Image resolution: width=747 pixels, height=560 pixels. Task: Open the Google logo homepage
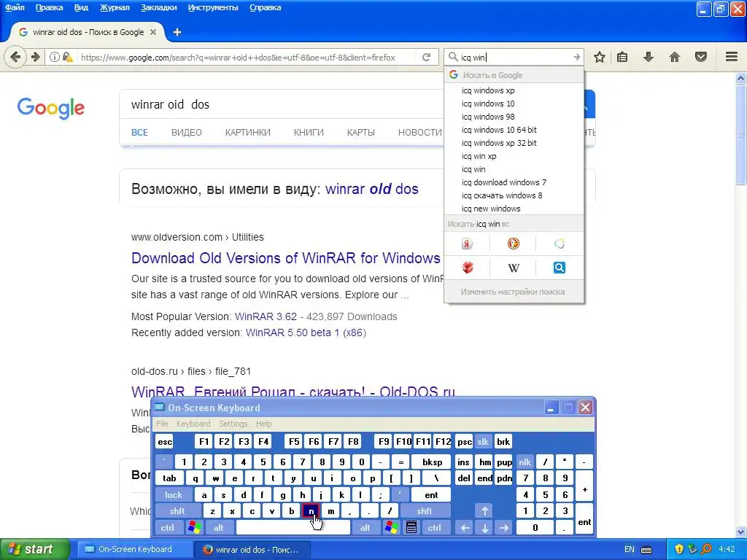click(50, 108)
